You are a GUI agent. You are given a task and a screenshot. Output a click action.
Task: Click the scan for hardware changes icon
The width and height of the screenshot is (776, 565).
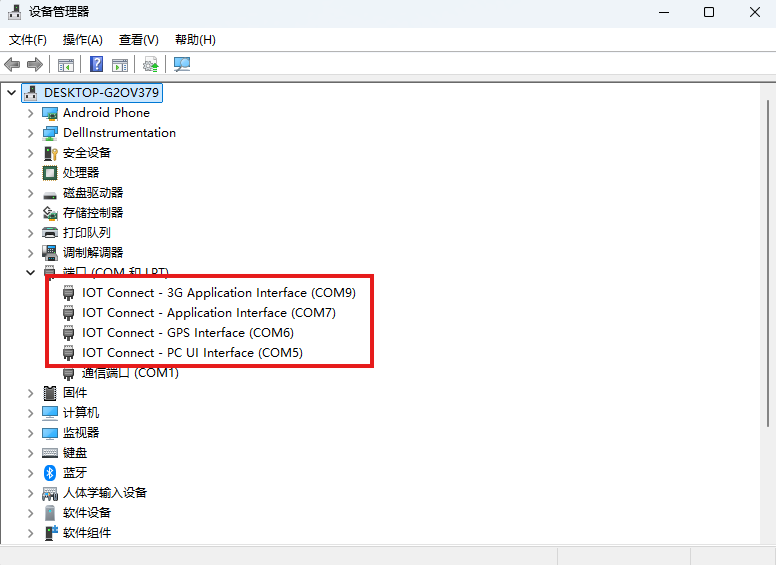[x=182, y=65]
